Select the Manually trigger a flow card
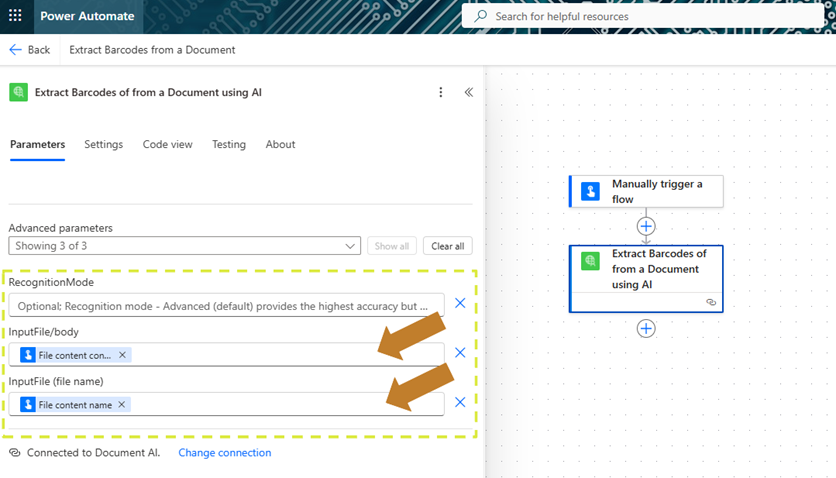 coord(646,191)
